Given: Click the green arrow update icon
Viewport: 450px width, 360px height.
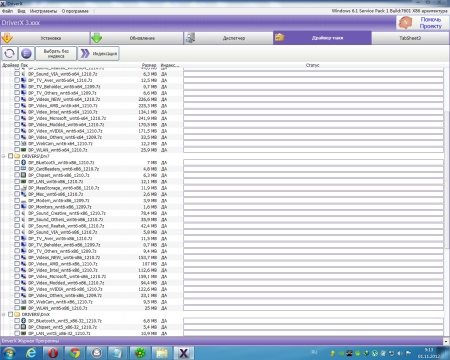Looking at the screenshot, I should (x=97, y=38).
